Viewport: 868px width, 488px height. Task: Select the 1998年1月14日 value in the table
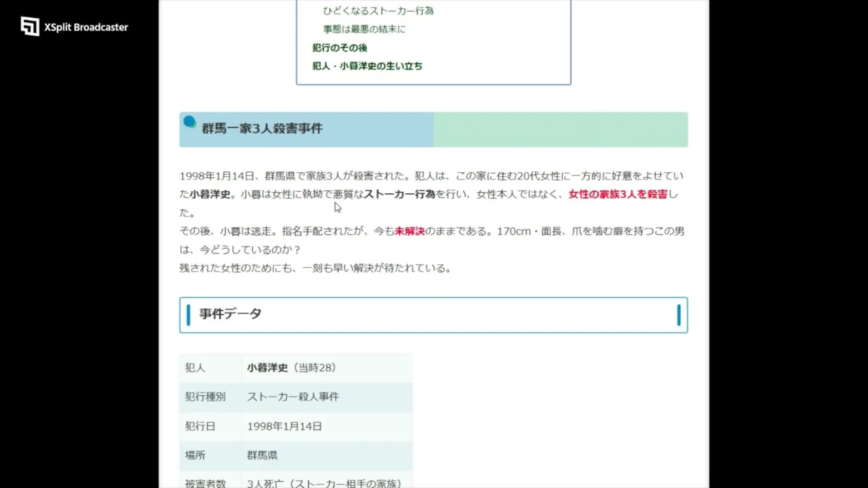pyautogui.click(x=327, y=426)
